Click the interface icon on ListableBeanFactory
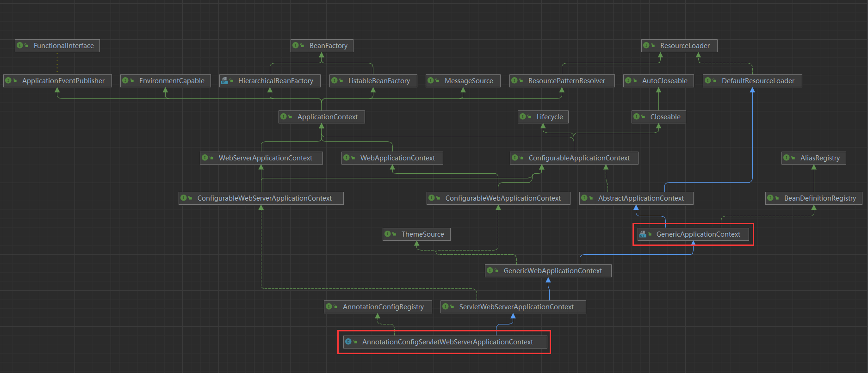 coord(335,80)
